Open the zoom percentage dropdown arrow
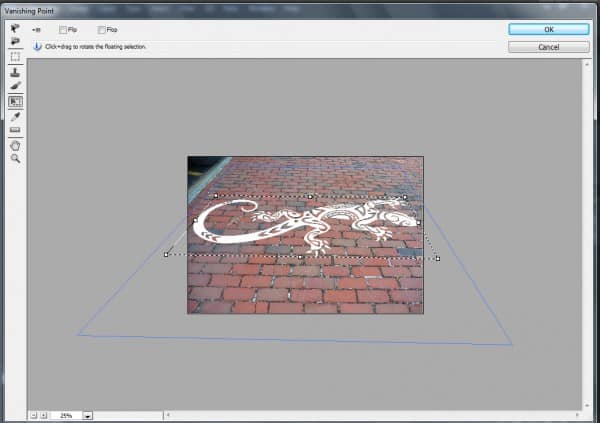This screenshot has width=600, height=423. (x=88, y=414)
